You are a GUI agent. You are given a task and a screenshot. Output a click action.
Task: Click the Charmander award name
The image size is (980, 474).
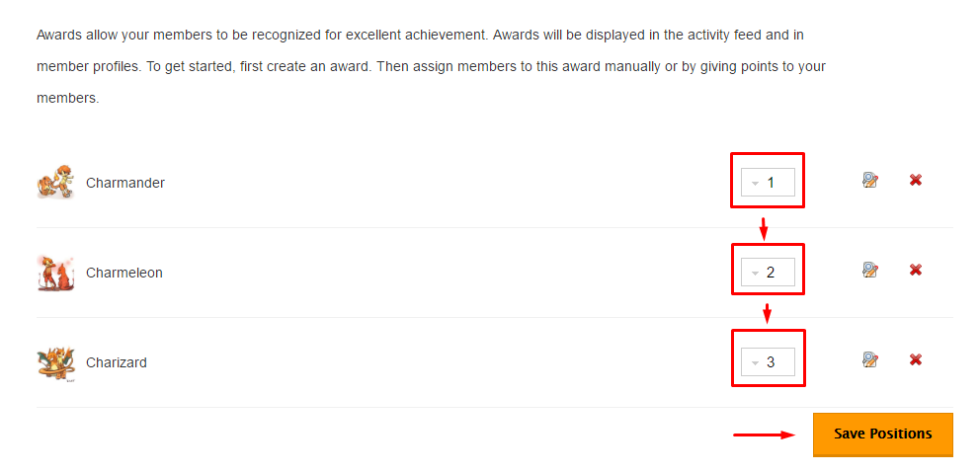(x=125, y=183)
